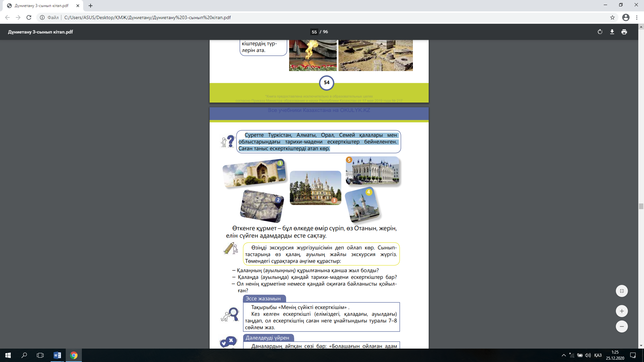Screen dimensions: 644x362
Task: Open Chrome profile account icon
Action: (x=626, y=17)
